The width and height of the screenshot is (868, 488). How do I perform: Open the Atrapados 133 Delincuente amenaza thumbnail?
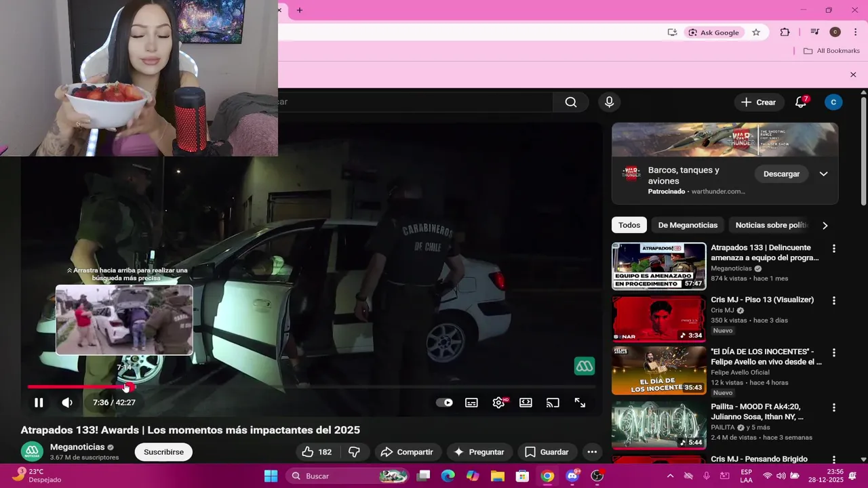click(659, 266)
